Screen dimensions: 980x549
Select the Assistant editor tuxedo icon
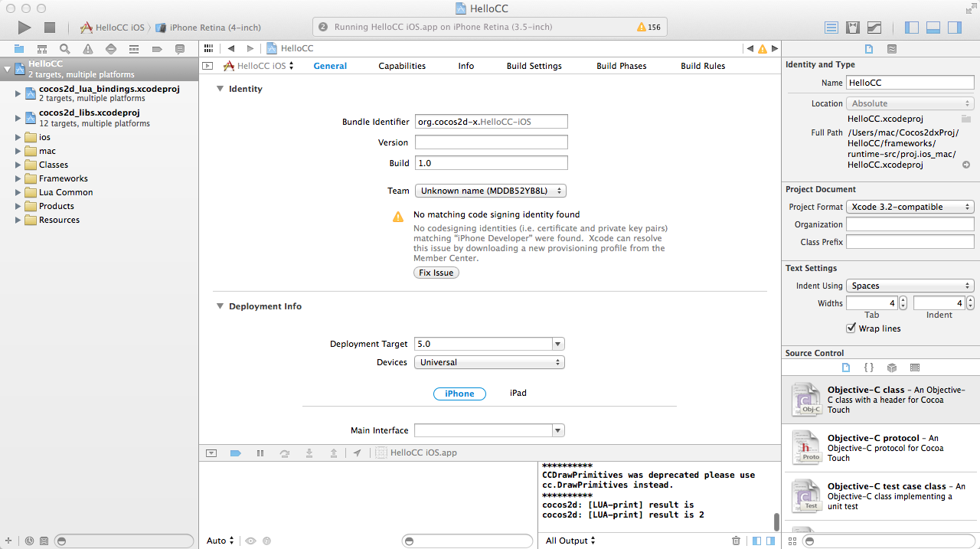(x=853, y=28)
